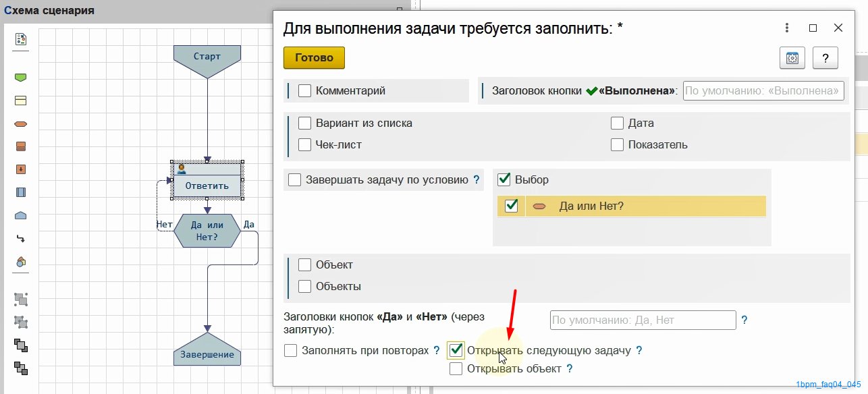Screen dimensions: 868x394
Task: Click help icon next to Заполнять при повторах
Action: (437, 351)
